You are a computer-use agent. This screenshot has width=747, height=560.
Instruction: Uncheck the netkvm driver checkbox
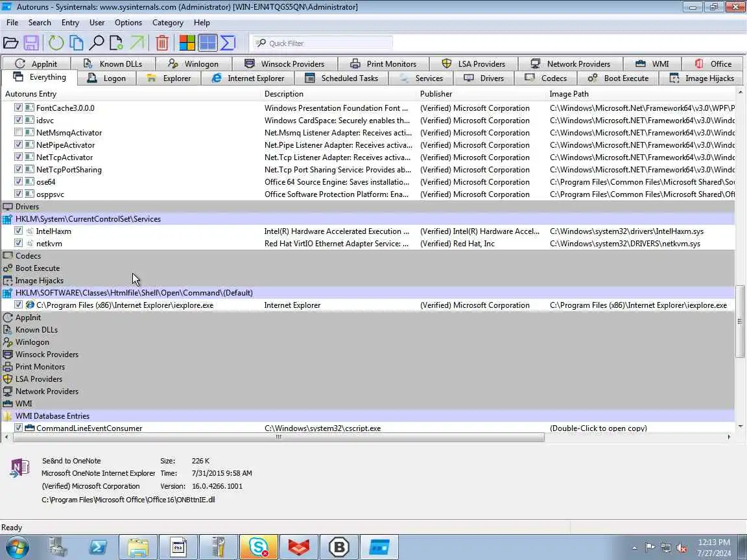pos(18,243)
